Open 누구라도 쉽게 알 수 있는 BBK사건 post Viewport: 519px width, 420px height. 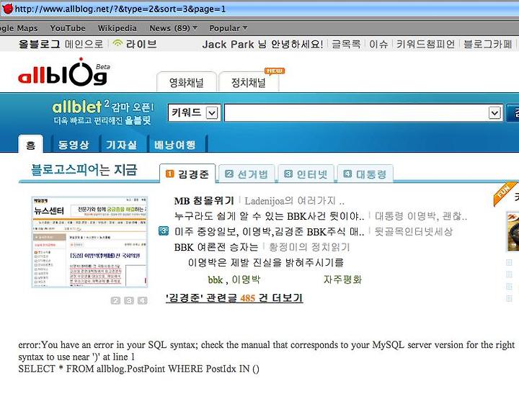coord(269,216)
